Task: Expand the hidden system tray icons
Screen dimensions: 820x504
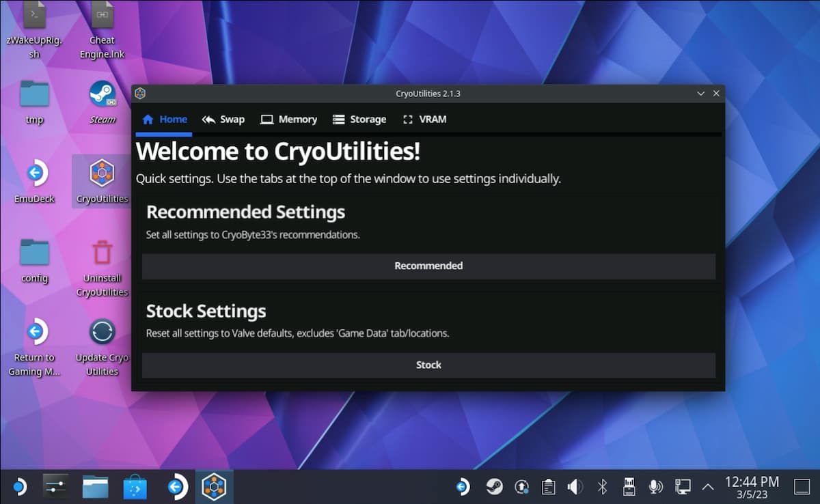Action: 708,486
